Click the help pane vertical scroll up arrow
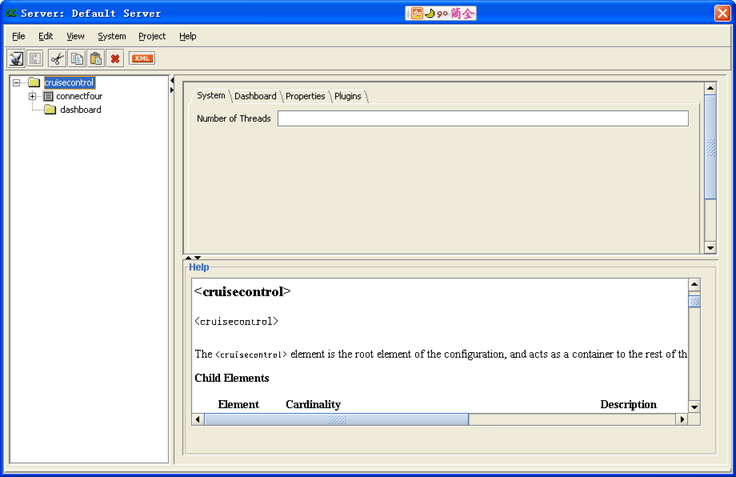This screenshot has height=477, width=736. pos(694,285)
